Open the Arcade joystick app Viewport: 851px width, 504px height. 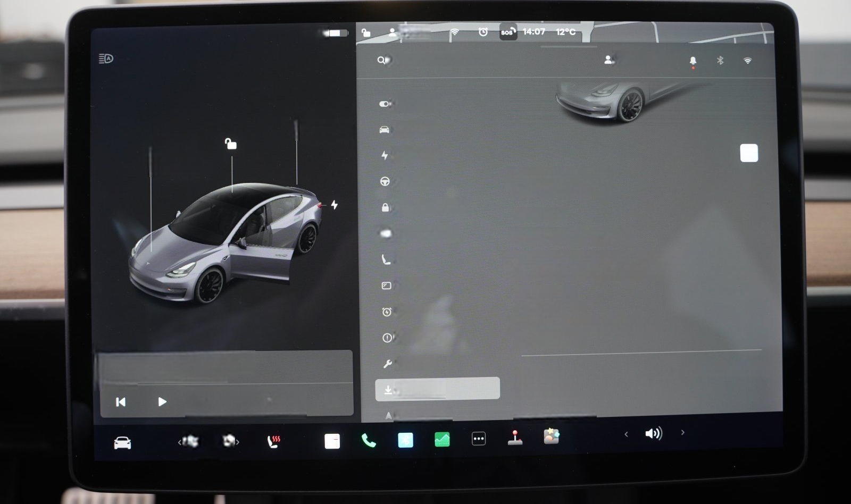[515, 438]
